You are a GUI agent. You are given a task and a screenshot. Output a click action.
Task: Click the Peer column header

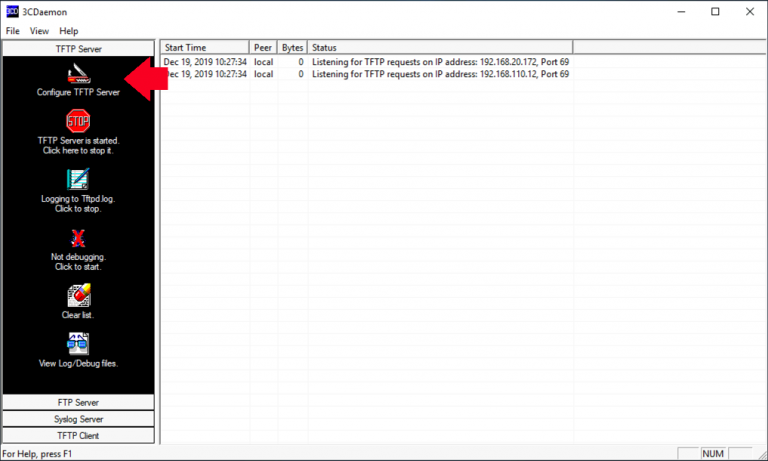263,48
